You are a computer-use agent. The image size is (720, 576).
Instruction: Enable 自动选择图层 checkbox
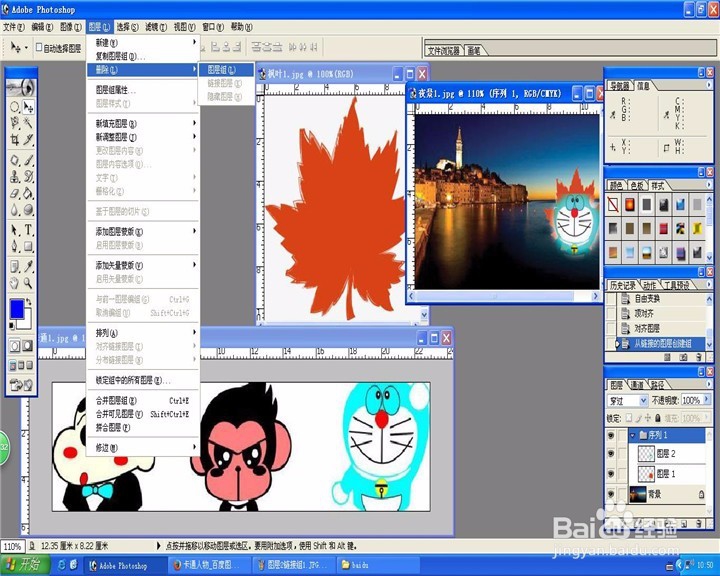39,47
